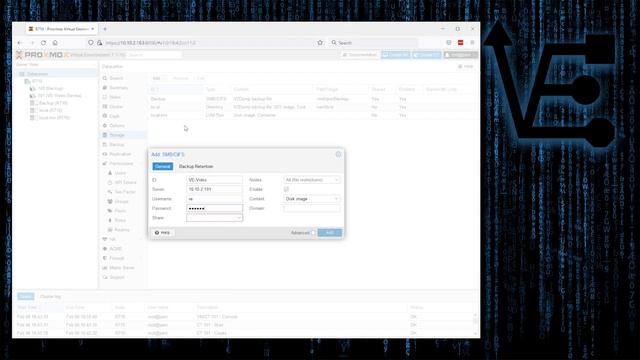Open the Realms entry under Permissions
This screenshot has height=360, width=640.
click(122, 230)
